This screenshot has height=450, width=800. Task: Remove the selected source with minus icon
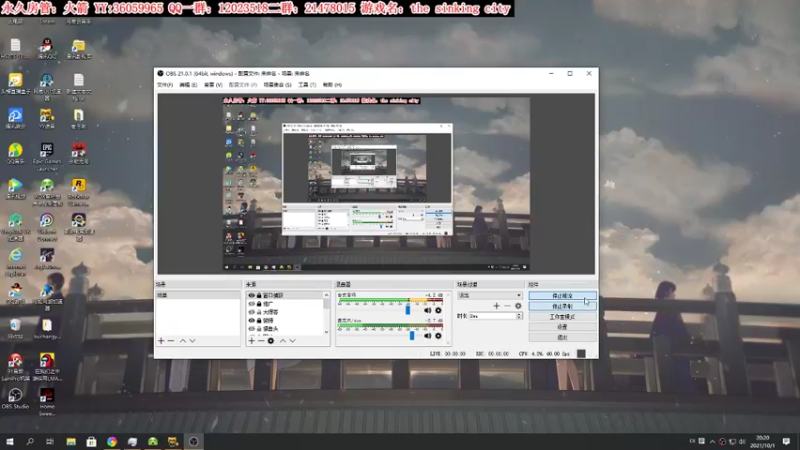tap(261, 341)
